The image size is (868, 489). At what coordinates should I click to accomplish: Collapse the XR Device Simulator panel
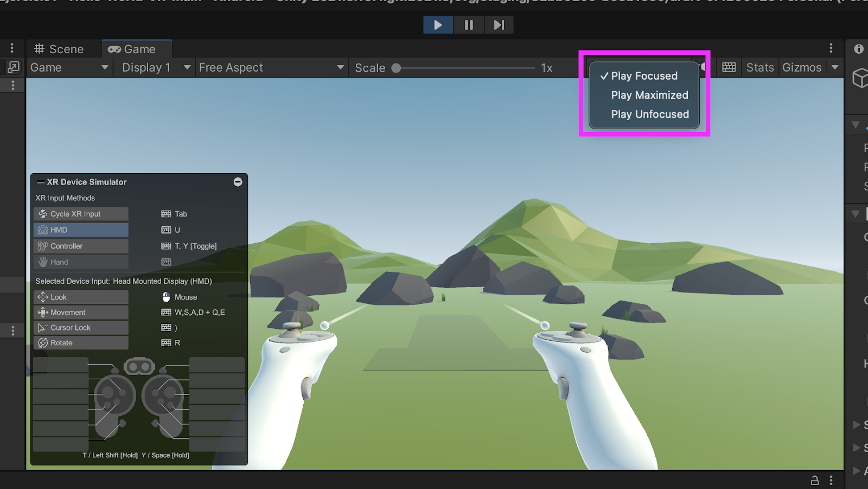238,182
